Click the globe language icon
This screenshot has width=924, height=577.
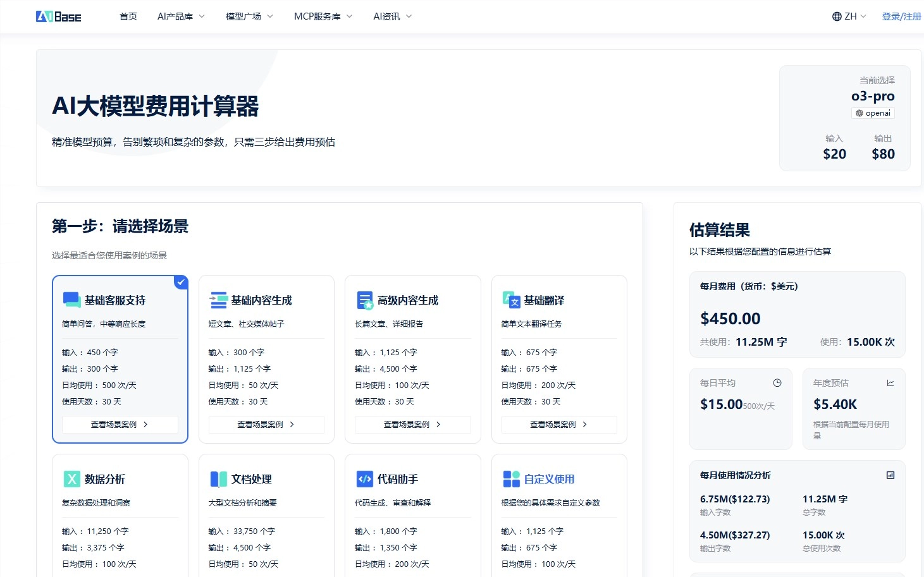(x=837, y=16)
